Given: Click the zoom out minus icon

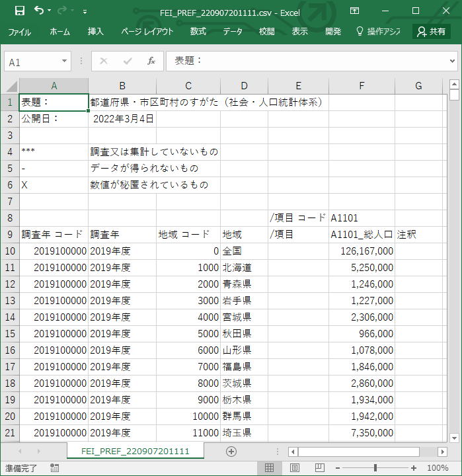Looking at the screenshot, I should 337,468.
